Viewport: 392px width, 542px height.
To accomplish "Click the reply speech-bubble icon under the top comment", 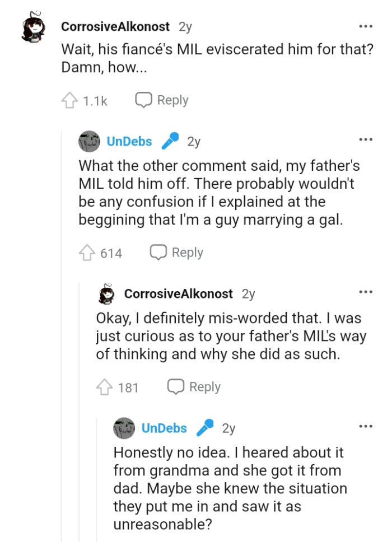I will (144, 100).
